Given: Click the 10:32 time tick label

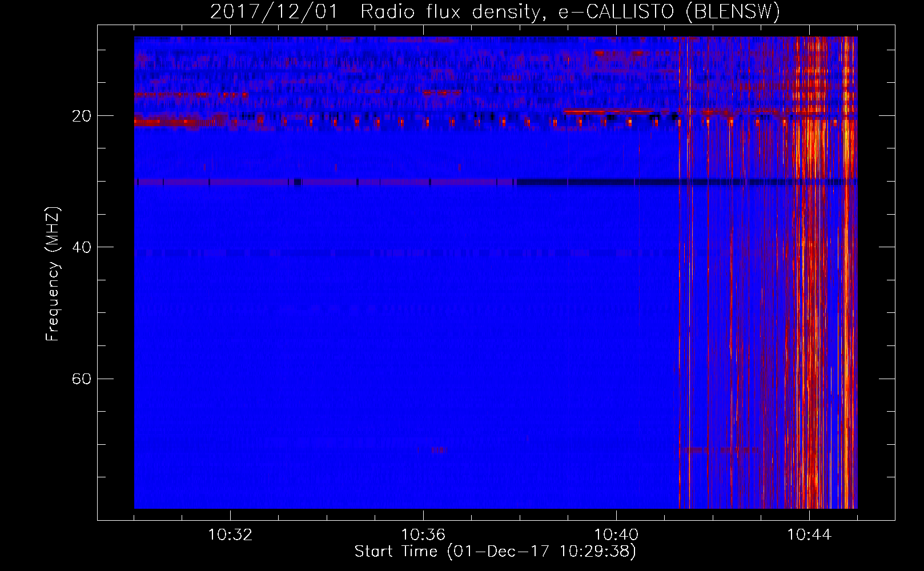Looking at the screenshot, I should coord(230,535).
